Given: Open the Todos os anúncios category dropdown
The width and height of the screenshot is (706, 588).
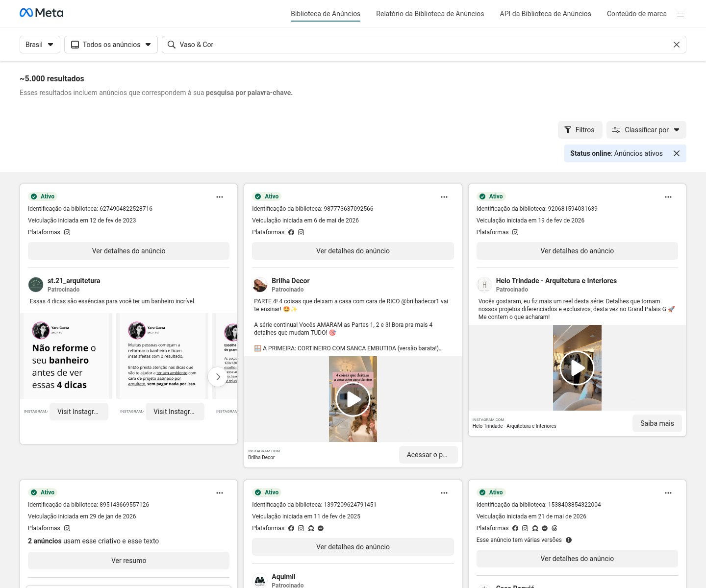Looking at the screenshot, I should (111, 45).
